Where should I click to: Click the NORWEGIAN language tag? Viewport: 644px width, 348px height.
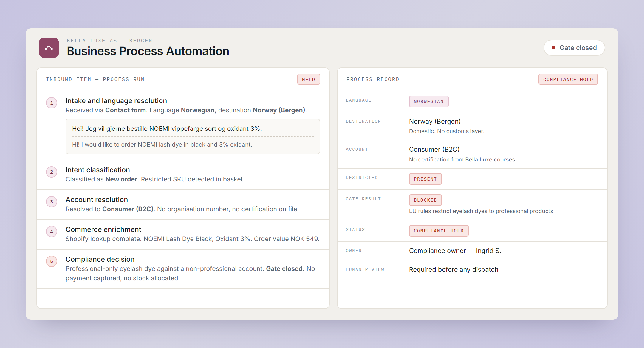(429, 101)
